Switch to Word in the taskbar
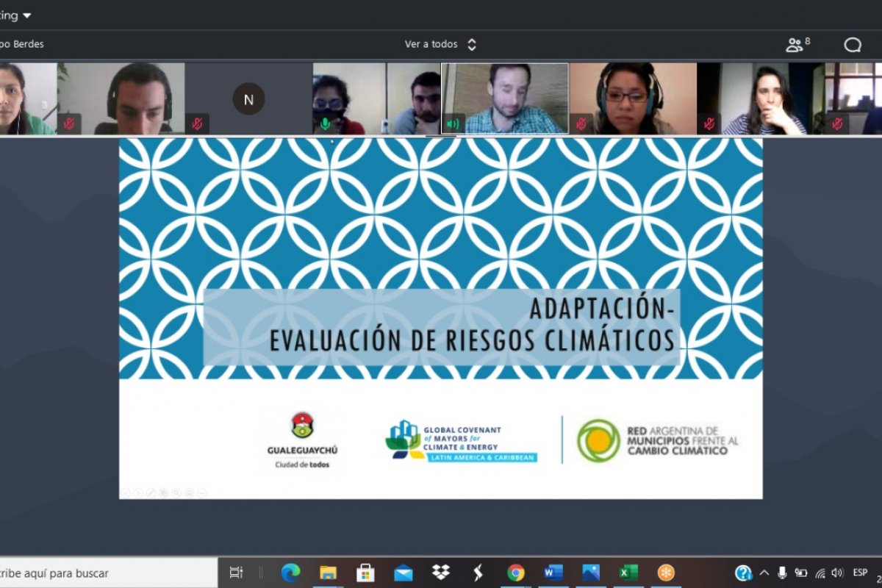The image size is (882, 588). pos(553,573)
